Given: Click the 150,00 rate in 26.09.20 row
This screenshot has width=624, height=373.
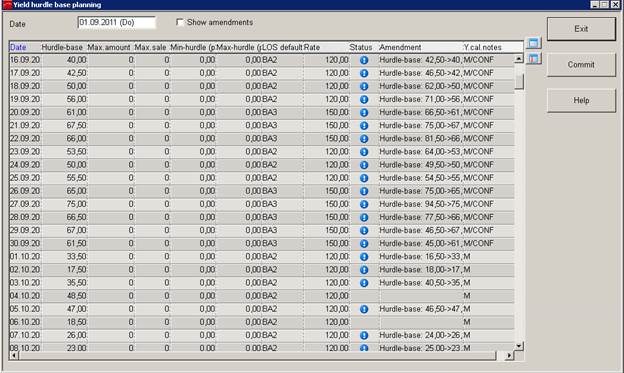Looking at the screenshot, I should click(337, 191).
